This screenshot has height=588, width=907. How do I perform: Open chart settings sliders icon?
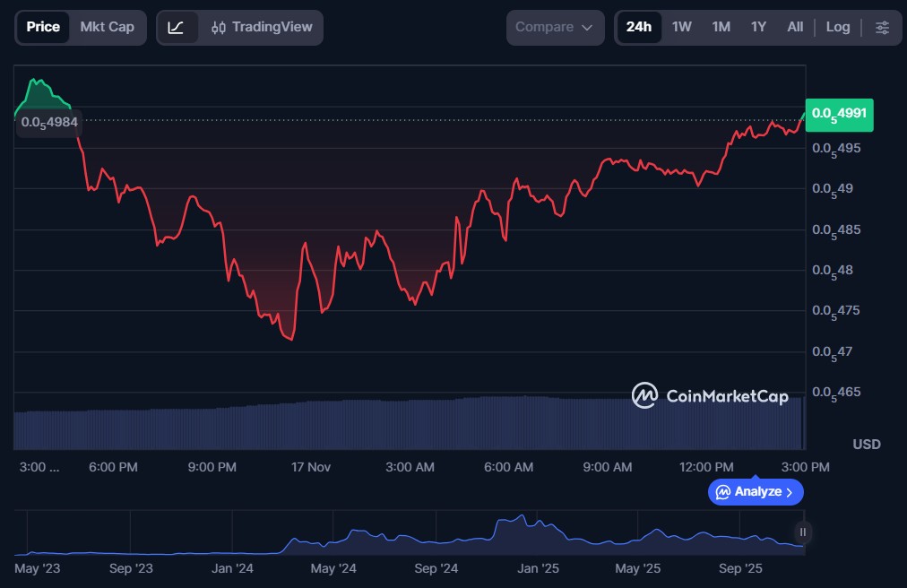coord(882,27)
